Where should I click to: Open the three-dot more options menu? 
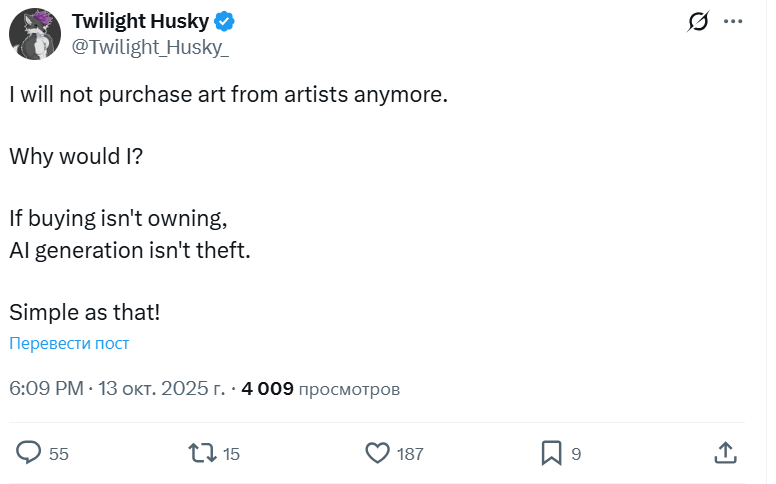click(x=733, y=22)
